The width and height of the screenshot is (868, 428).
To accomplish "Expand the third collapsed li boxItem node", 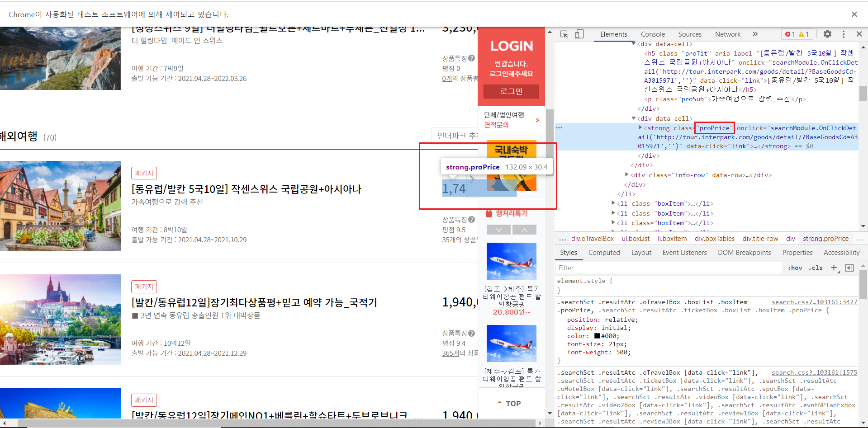I will [613, 223].
